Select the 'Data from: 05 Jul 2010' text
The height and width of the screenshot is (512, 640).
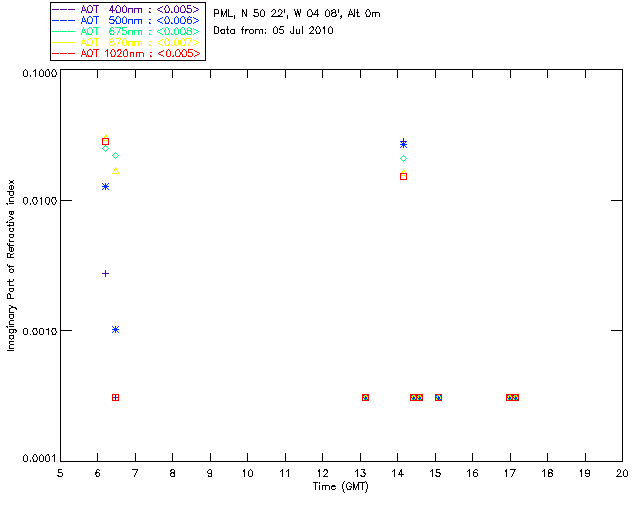point(273,31)
